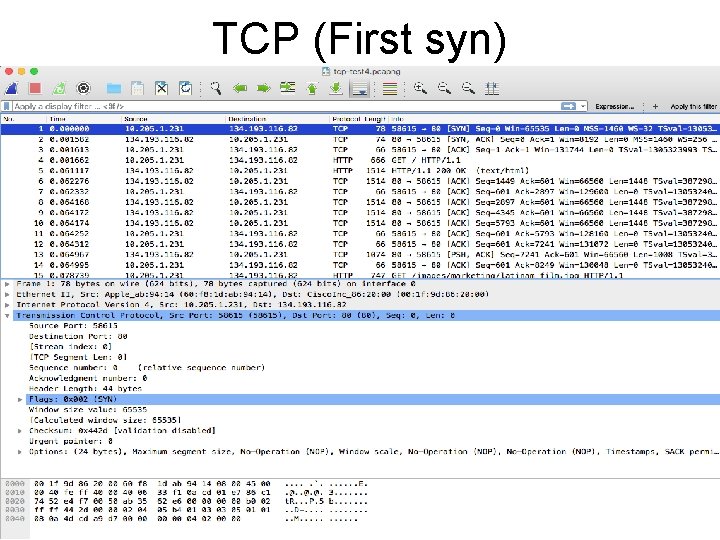Start capture with the shark fin icon

(11, 88)
